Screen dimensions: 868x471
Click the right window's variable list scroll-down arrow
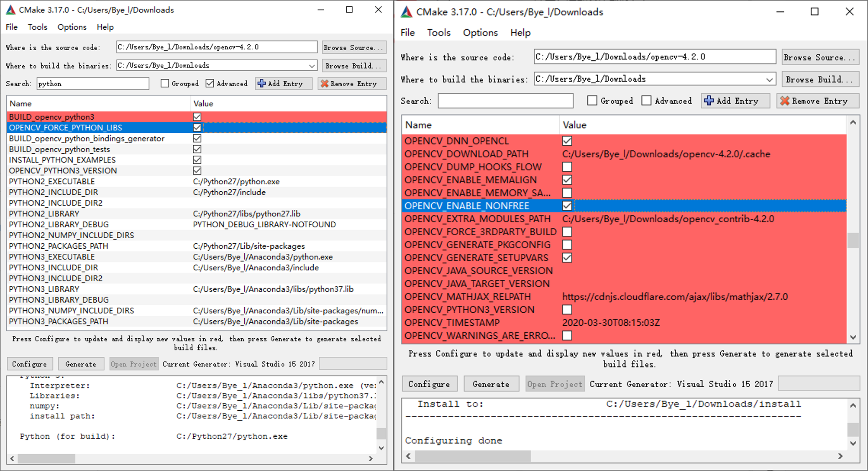pos(853,337)
